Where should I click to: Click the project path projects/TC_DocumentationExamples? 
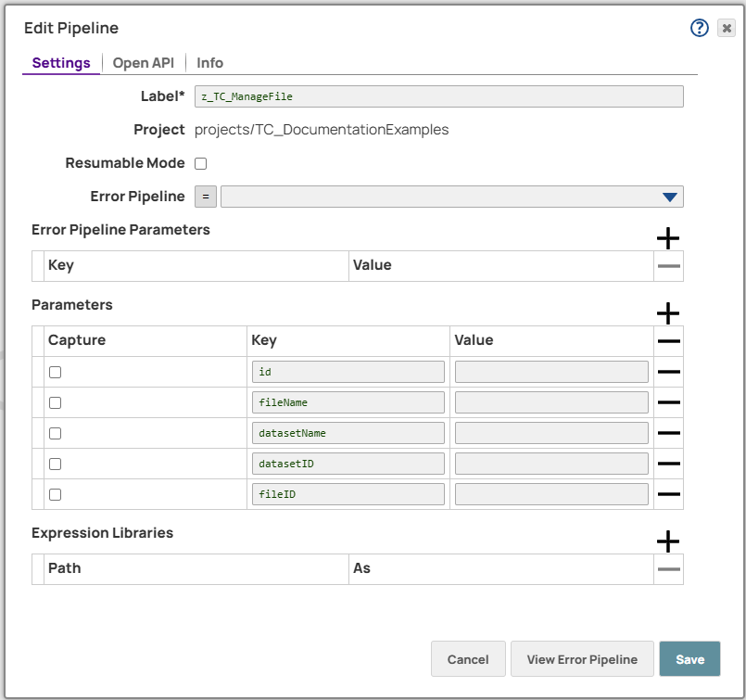point(322,130)
